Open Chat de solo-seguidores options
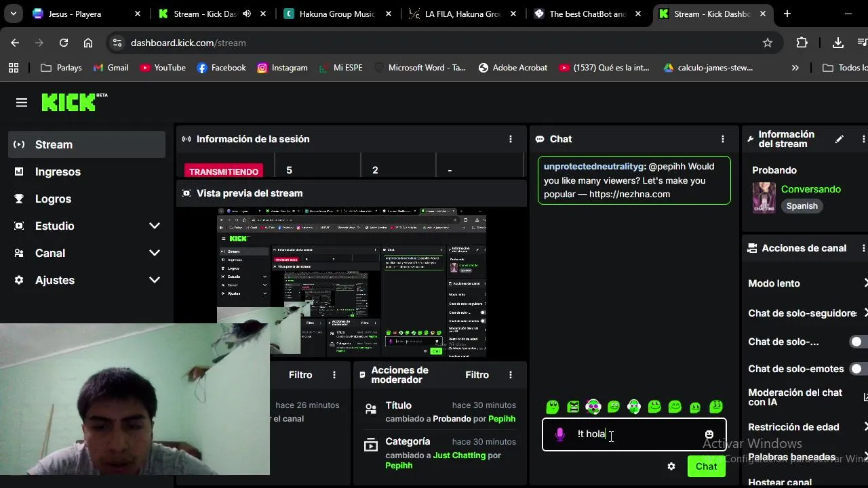 (807, 313)
